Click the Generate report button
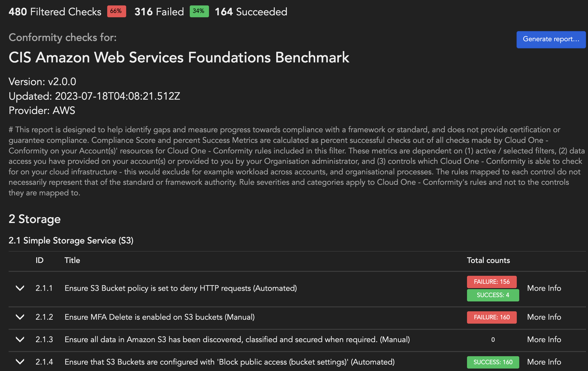 point(551,39)
